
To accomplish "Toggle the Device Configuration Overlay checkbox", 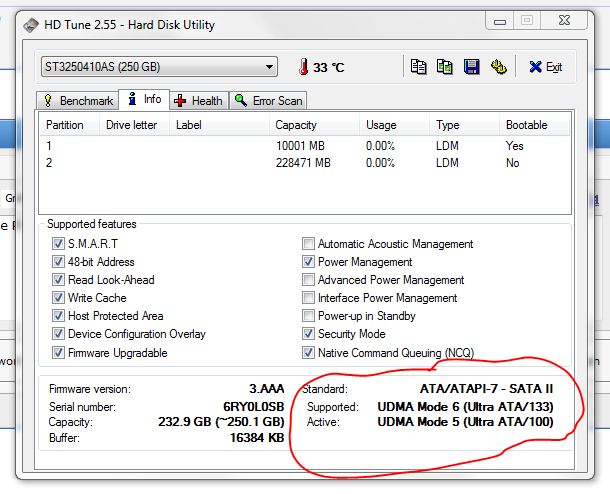I will tap(58, 334).
